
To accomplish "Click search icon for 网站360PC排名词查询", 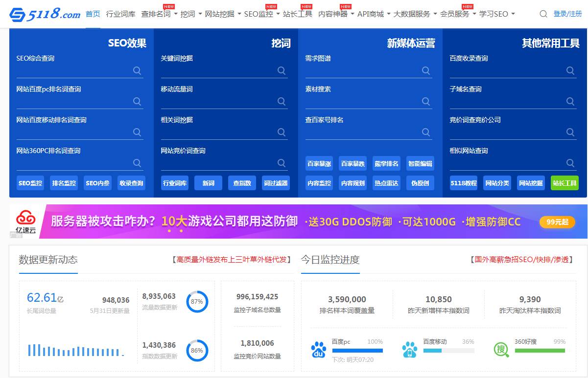I will click(137, 163).
